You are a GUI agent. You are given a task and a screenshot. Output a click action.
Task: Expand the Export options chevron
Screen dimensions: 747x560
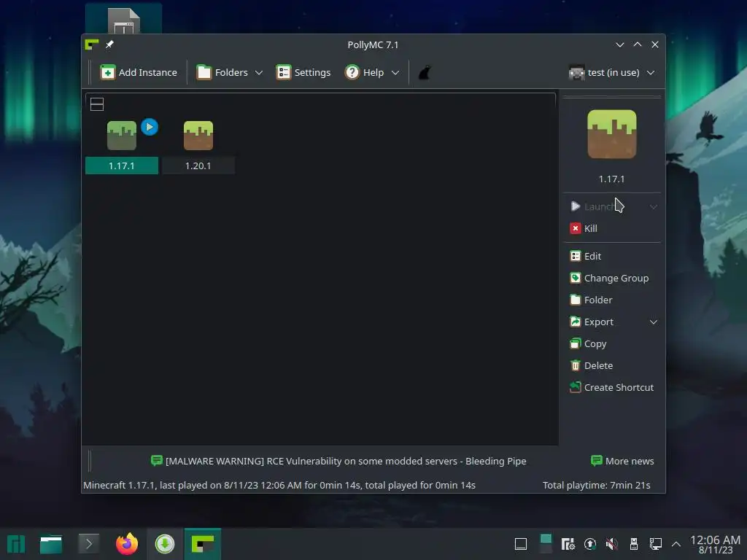(x=654, y=322)
